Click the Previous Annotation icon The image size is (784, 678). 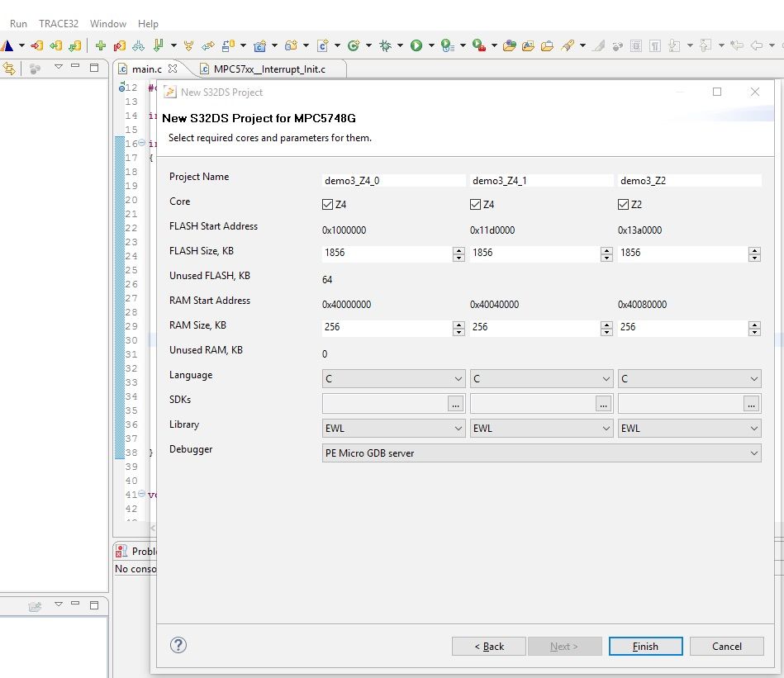[x=705, y=46]
